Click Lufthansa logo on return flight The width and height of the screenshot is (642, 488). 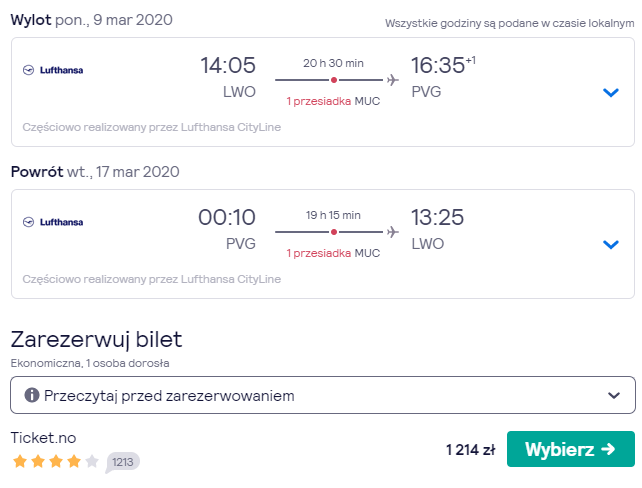pos(53,222)
